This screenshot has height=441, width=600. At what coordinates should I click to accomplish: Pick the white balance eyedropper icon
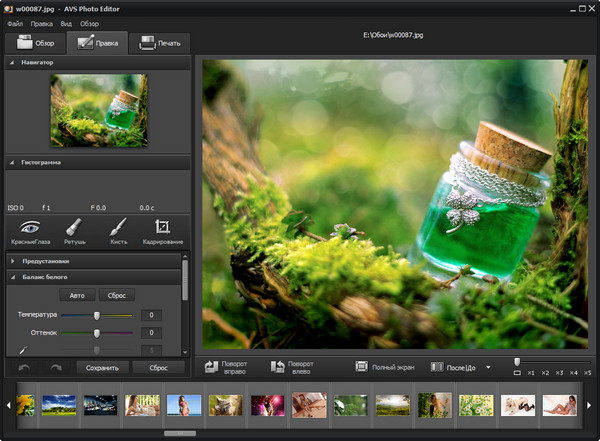pos(23,350)
